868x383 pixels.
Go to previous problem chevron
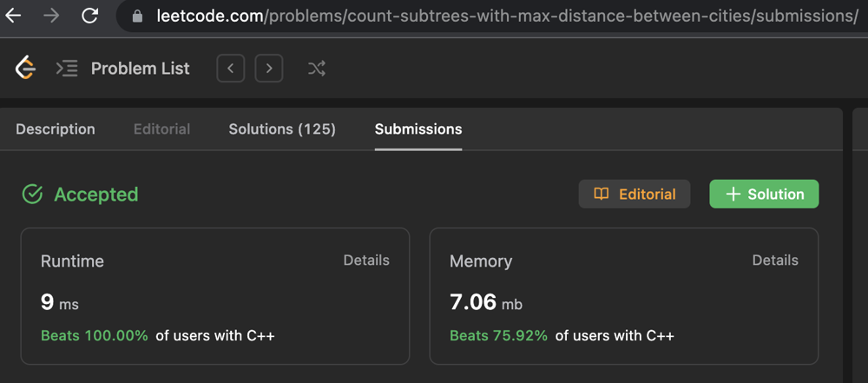(230, 69)
